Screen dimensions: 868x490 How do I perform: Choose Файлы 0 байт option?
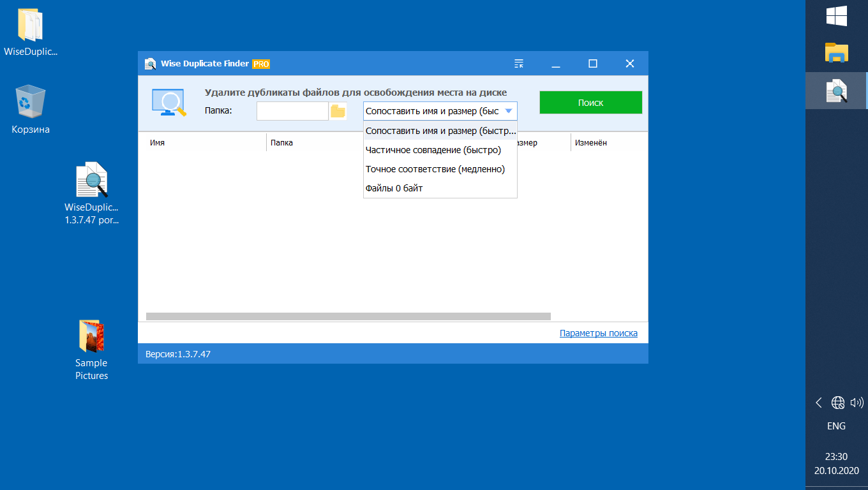coord(440,188)
